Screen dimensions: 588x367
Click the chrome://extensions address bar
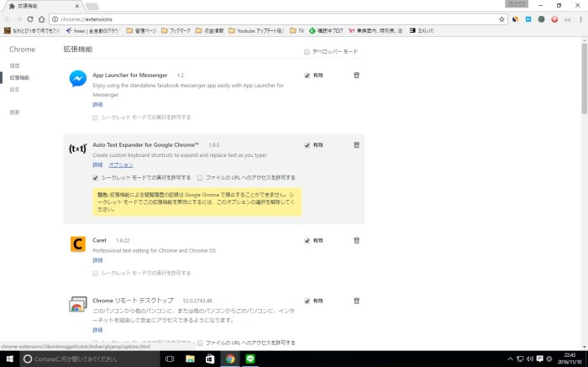coord(277,19)
